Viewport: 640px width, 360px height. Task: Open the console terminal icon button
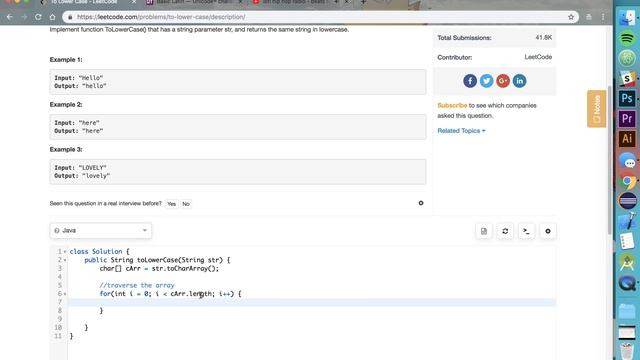coord(526,231)
